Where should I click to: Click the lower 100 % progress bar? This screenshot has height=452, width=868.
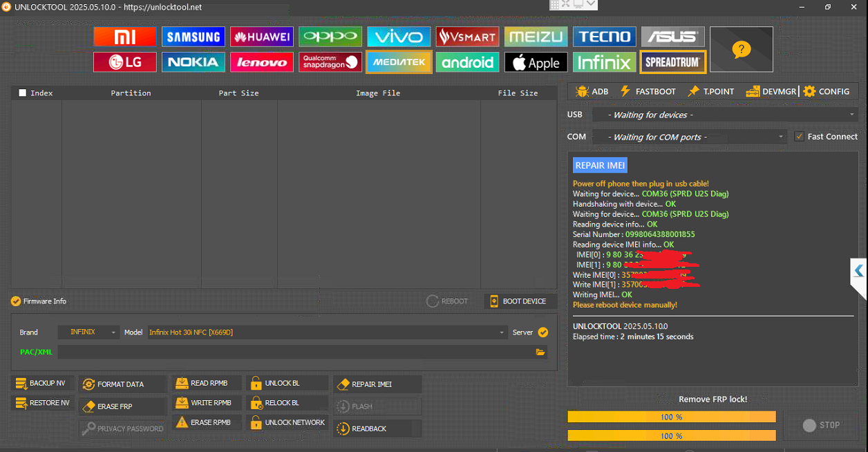tap(672, 436)
